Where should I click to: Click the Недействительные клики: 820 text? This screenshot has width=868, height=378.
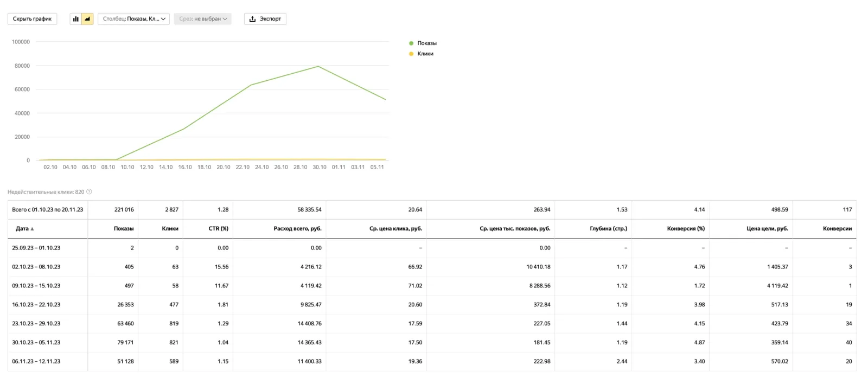[46, 192]
